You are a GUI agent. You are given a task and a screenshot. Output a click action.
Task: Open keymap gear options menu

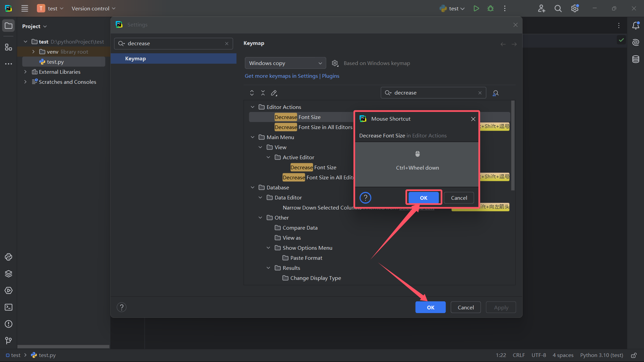335,63
